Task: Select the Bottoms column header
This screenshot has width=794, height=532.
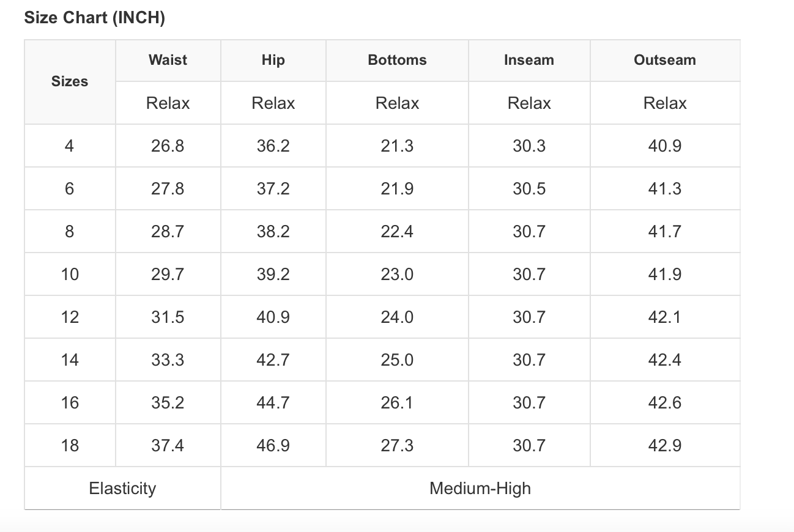Action: [397, 60]
